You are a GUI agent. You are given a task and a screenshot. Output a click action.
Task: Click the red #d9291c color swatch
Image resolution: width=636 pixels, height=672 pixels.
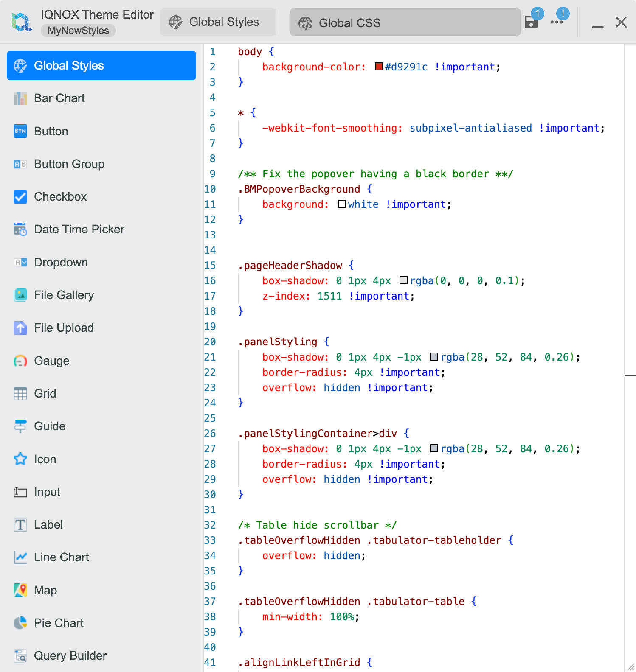click(379, 67)
